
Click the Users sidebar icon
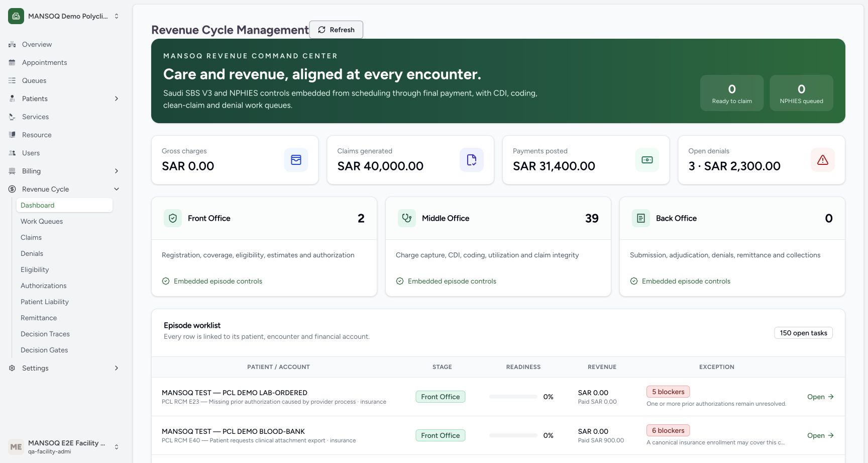pyautogui.click(x=12, y=153)
